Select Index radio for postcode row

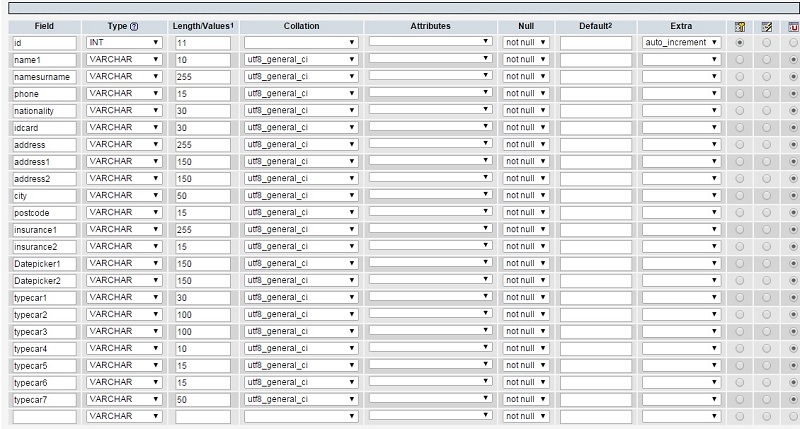(x=766, y=213)
